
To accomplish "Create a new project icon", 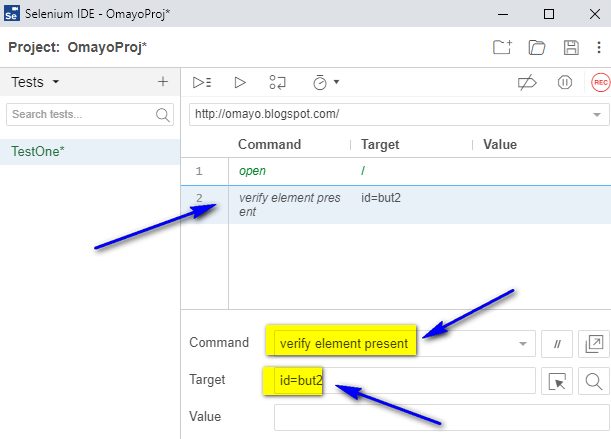I will [502, 47].
